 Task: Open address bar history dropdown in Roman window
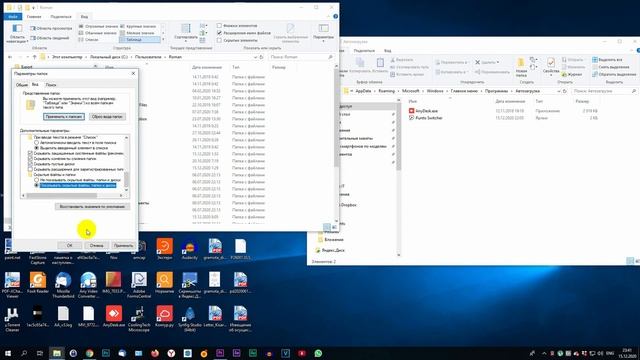coord(256,57)
